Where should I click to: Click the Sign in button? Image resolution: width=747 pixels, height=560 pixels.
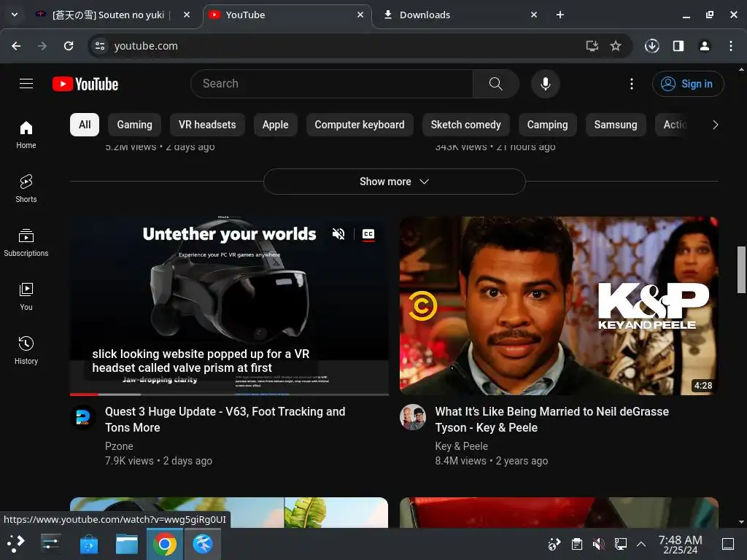point(688,84)
